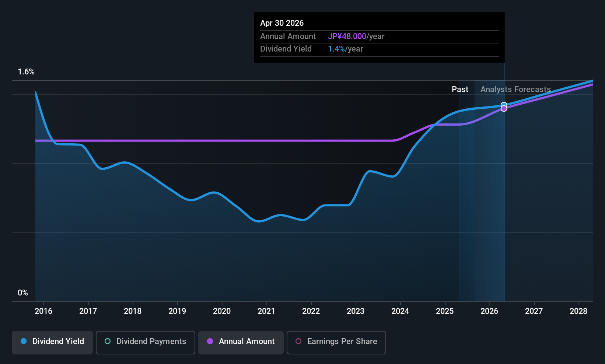Image resolution: width=605 pixels, height=364 pixels.
Task: Click the Past section label
Action: (460, 90)
